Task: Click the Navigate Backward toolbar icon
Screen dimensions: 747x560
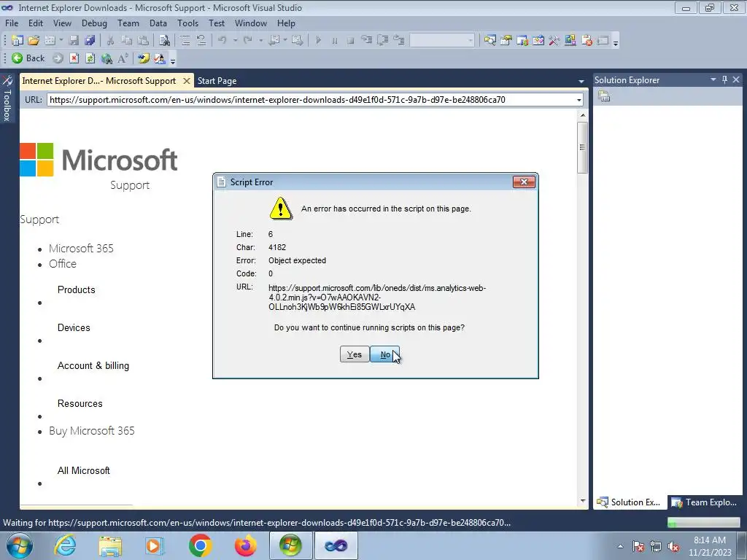Action: point(274,41)
